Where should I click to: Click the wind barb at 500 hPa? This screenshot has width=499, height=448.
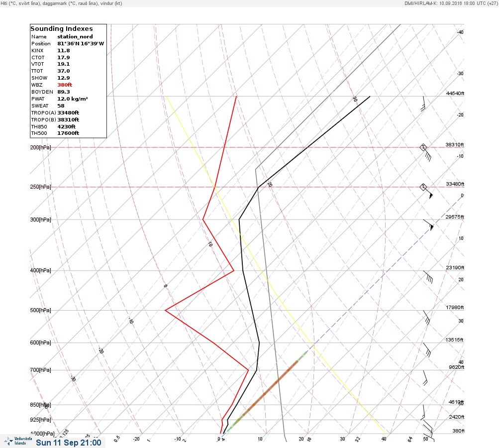tap(426, 318)
